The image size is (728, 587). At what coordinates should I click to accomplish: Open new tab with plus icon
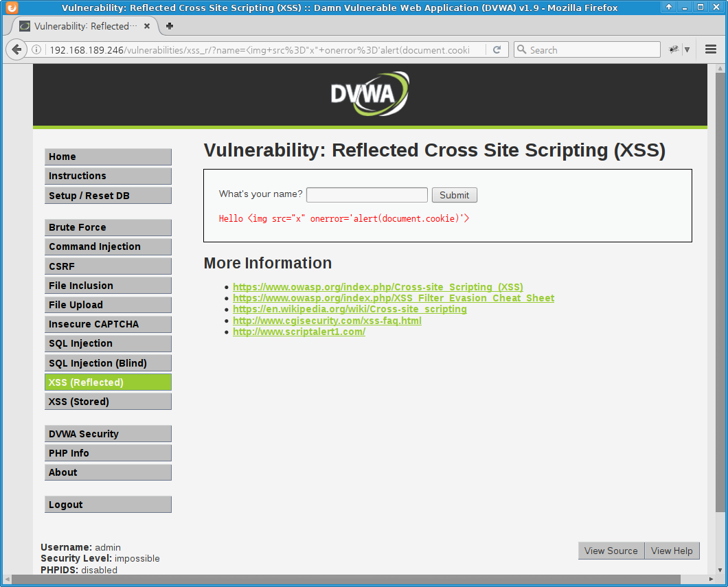coord(170,26)
